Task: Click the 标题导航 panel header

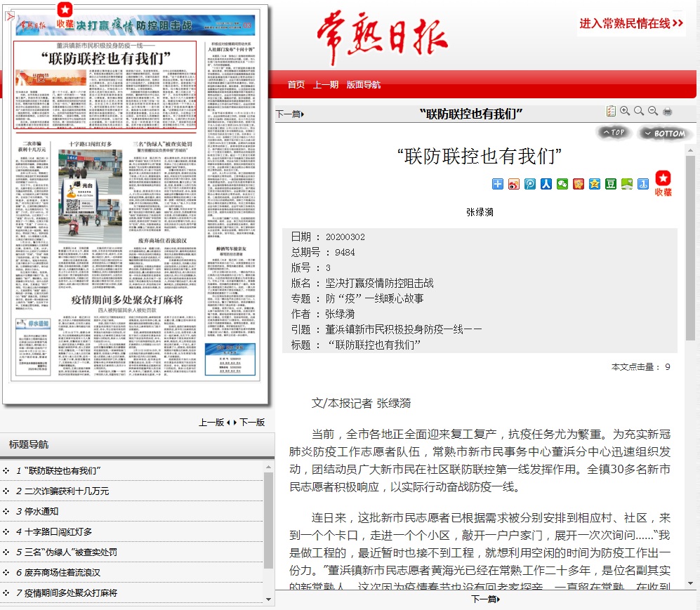Action: coord(137,444)
